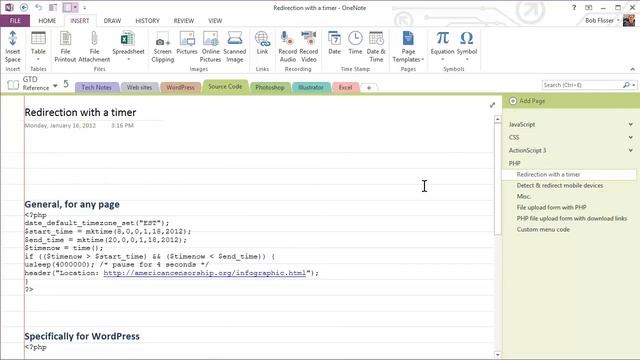The width and height of the screenshot is (640, 360).
Task: Open the Custom menu code page
Action: tap(543, 229)
